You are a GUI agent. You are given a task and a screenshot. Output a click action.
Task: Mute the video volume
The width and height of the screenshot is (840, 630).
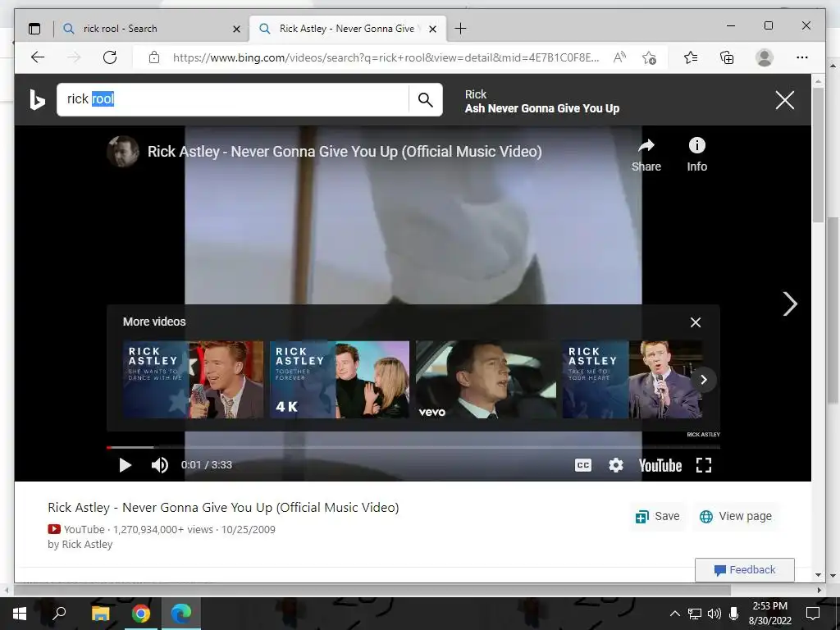click(x=160, y=465)
